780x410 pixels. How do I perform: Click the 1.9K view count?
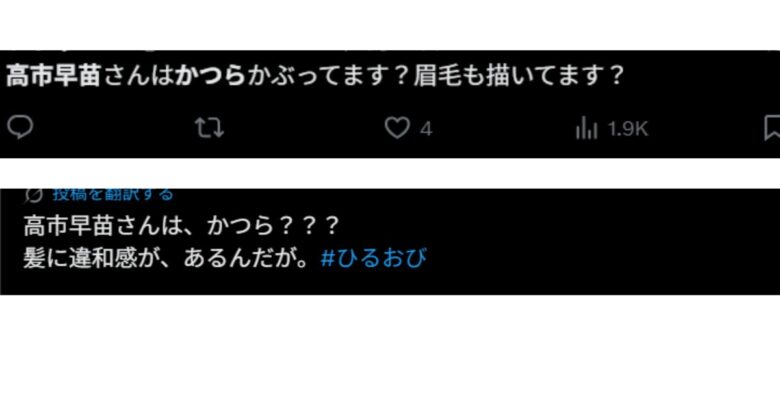[x=628, y=129]
